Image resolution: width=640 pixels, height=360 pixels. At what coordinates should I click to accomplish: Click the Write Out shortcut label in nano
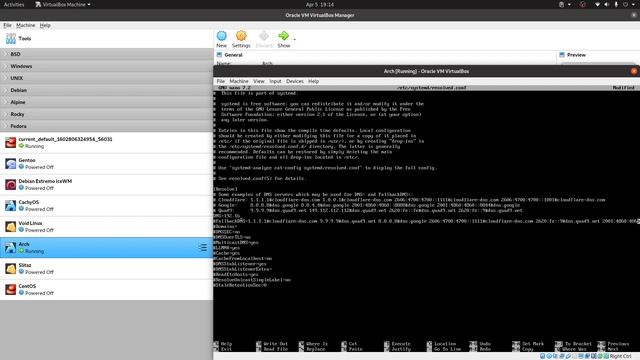276,344
